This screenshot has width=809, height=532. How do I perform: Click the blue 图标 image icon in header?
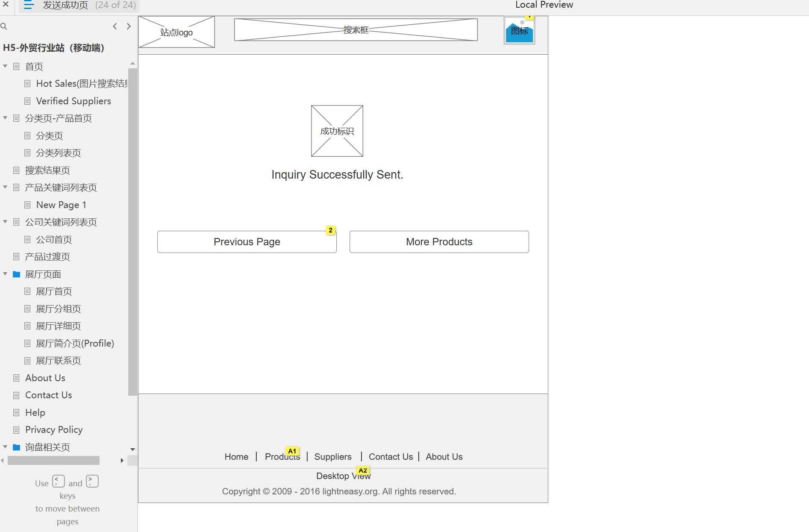[519, 31]
